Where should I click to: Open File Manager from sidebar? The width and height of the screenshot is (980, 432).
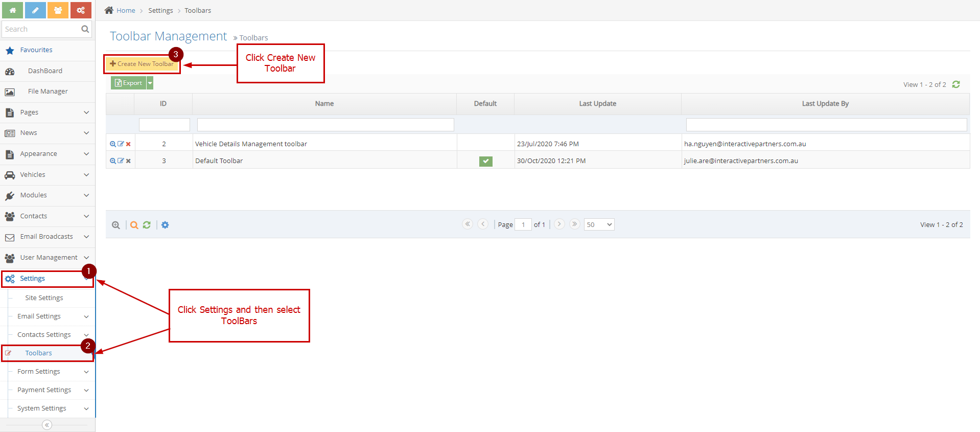48,92
